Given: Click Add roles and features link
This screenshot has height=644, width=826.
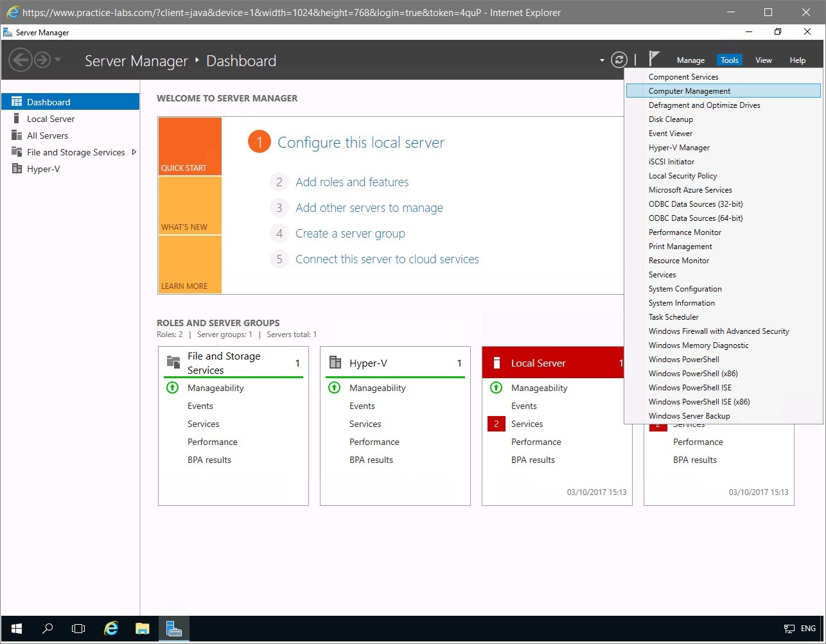Looking at the screenshot, I should pyautogui.click(x=352, y=182).
